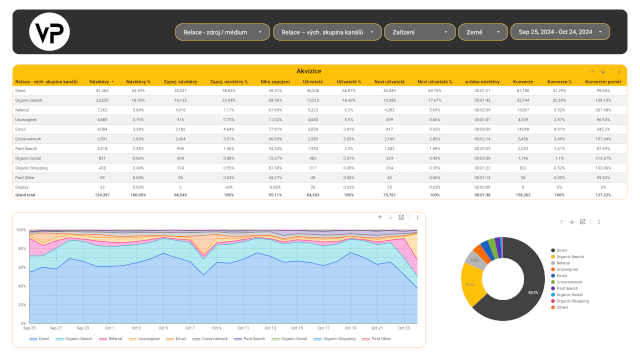Viewport: 640px width, 360px height.
Task: Open optional metrics icon above donut chart
Action: tap(583, 222)
